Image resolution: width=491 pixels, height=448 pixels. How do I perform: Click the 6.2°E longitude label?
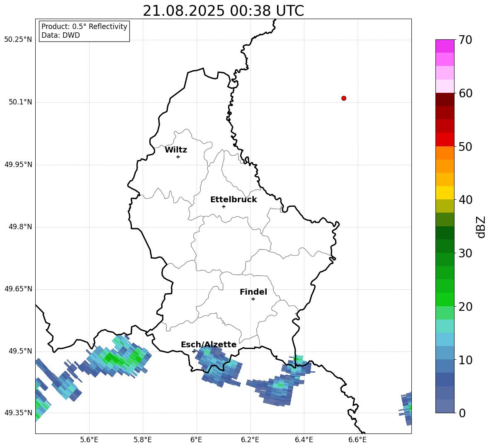250,440
